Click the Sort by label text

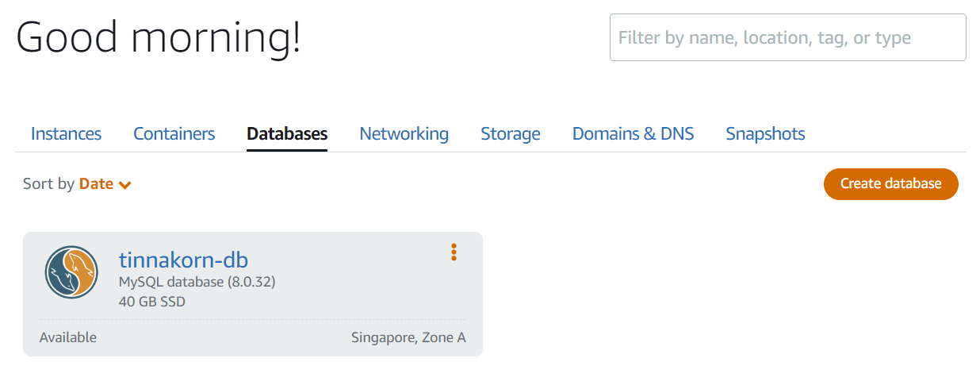(48, 184)
